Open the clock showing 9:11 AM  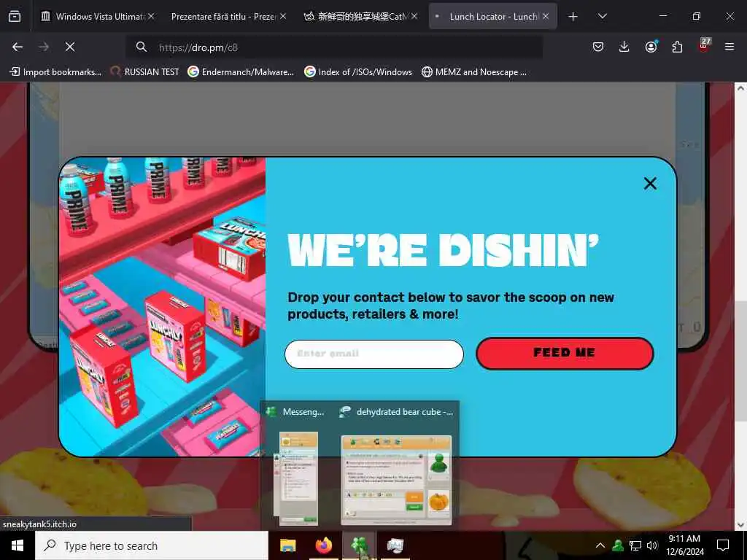(x=684, y=545)
